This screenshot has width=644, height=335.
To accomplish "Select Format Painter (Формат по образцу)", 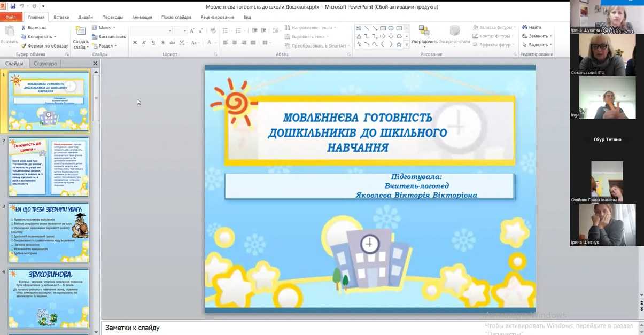I will [44, 46].
